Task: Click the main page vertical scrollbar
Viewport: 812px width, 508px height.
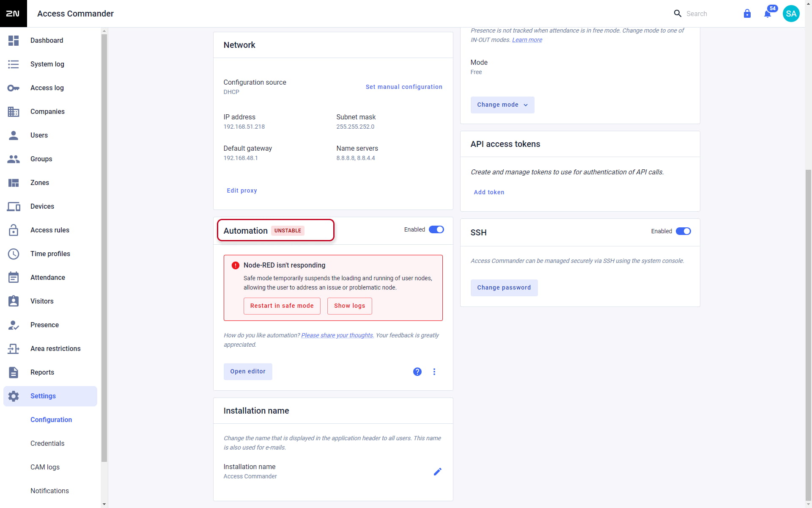Action: (809, 334)
